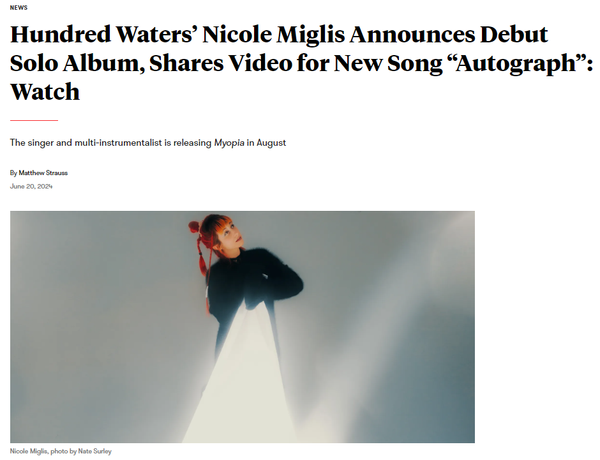This screenshot has width=600, height=460.
Task: Click the article headline first line
Action: 279,34
